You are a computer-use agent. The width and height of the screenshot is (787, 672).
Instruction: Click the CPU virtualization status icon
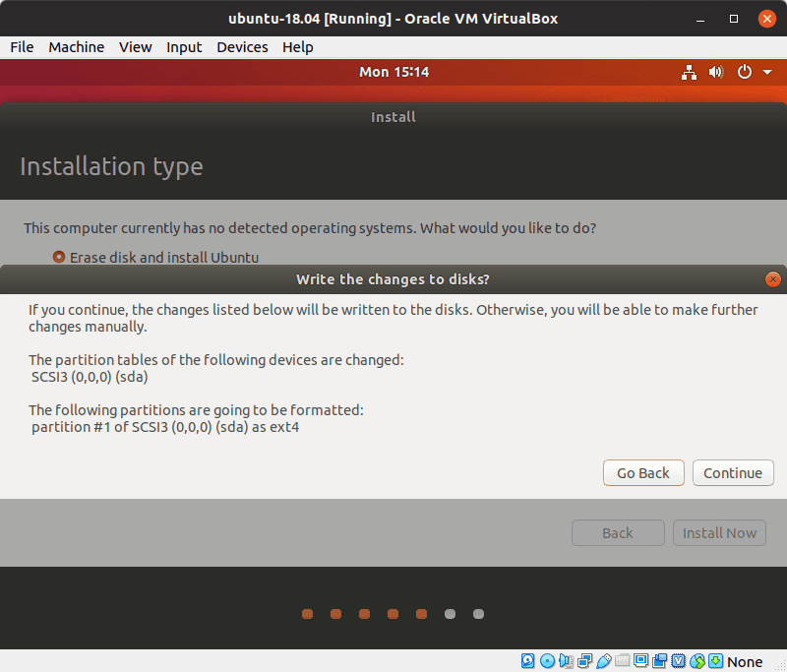coord(678,661)
